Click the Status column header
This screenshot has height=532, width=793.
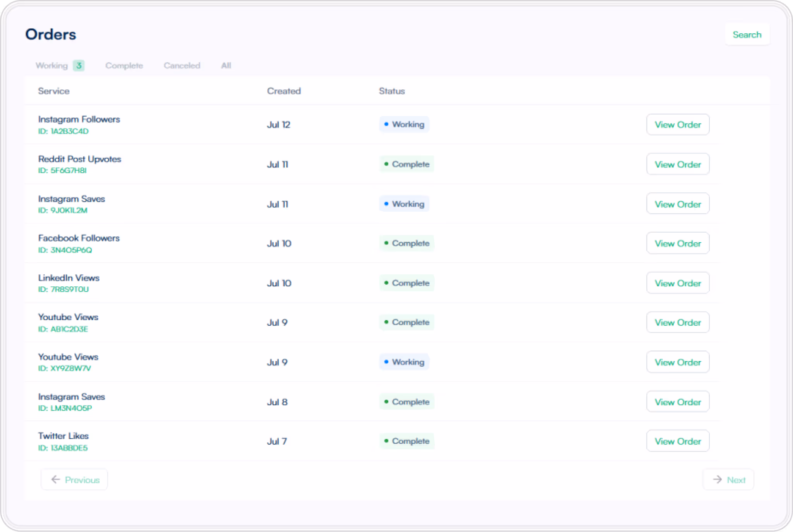click(x=392, y=91)
